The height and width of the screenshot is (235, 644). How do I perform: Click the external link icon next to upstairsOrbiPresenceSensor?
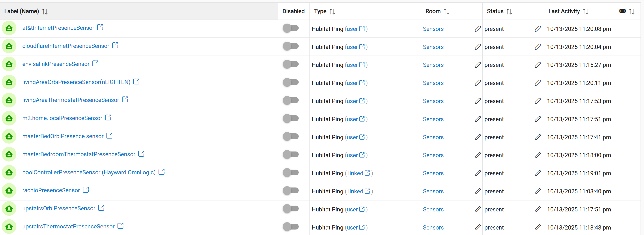pos(101,208)
